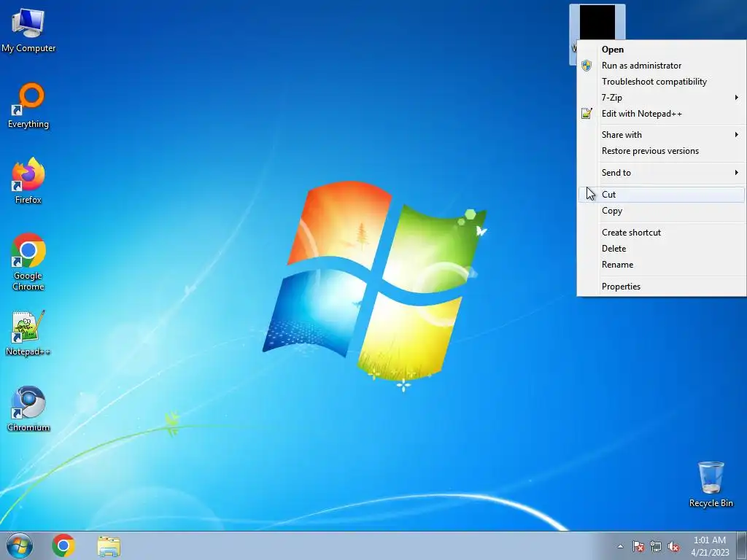
Task: Click the network tray icon
Action: click(656, 546)
